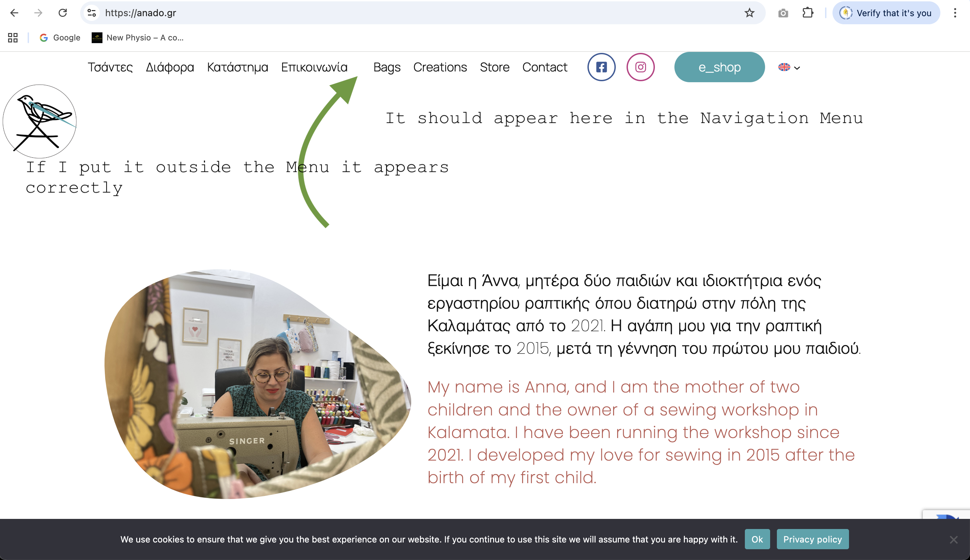Select the Creations navigation item
The height and width of the screenshot is (560, 970).
[440, 67]
